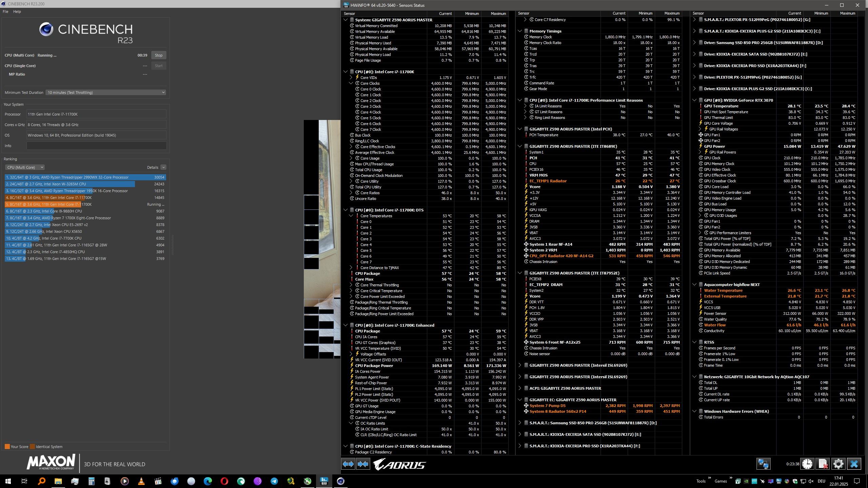The height and width of the screenshot is (488, 868).
Task: Open HWiNFO remote network monitor icon
Action: (x=763, y=464)
